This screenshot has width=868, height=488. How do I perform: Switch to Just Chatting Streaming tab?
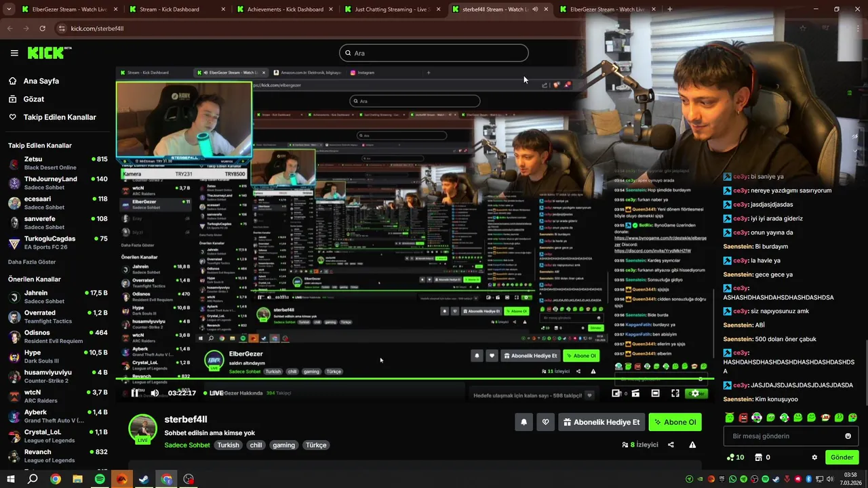(x=392, y=9)
